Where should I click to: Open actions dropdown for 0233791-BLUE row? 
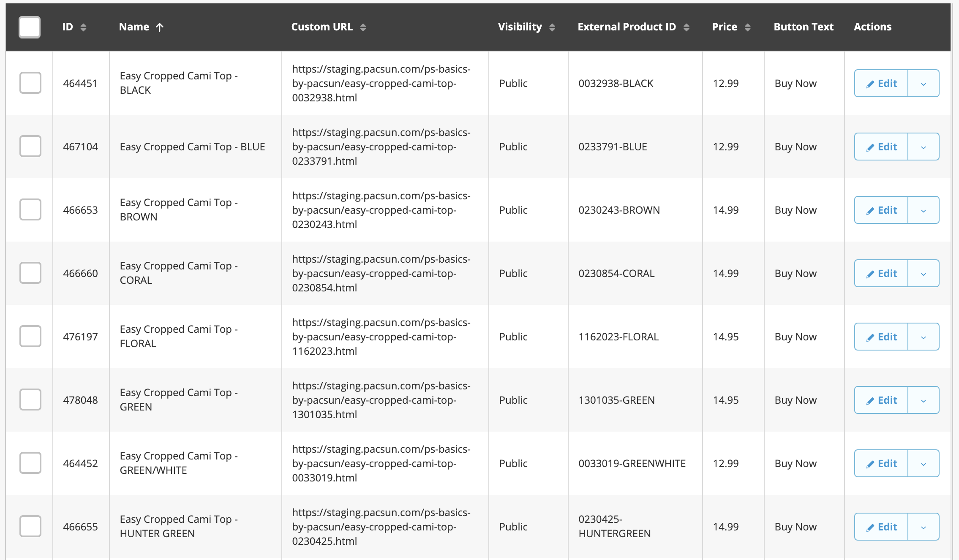(x=924, y=147)
